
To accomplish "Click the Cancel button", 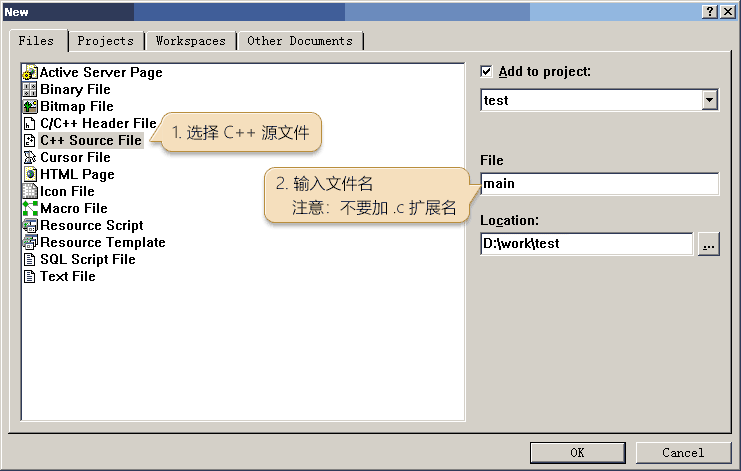I will pos(683,453).
